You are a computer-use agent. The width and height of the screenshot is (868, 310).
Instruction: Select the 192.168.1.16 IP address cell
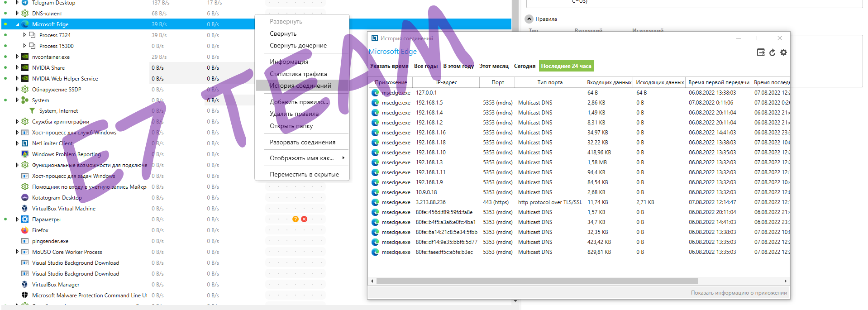pos(431,133)
